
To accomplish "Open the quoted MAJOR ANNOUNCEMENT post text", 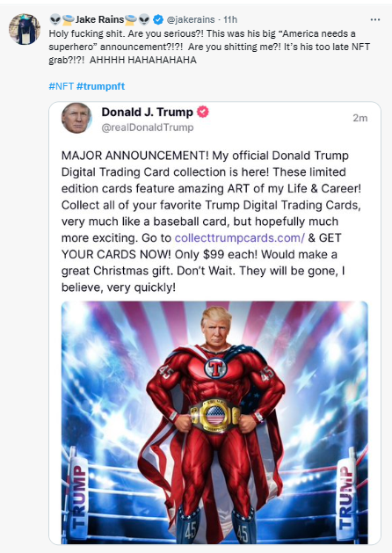I will (x=211, y=222).
